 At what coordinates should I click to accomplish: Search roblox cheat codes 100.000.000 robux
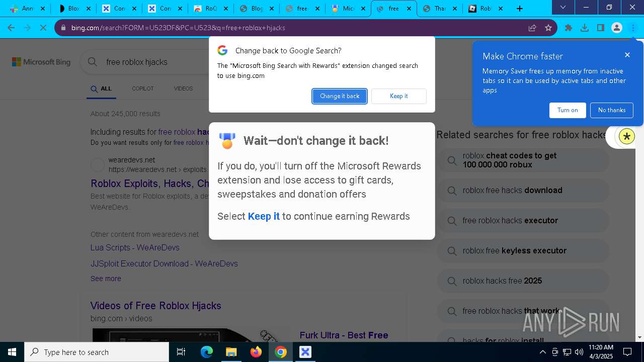[523, 160]
